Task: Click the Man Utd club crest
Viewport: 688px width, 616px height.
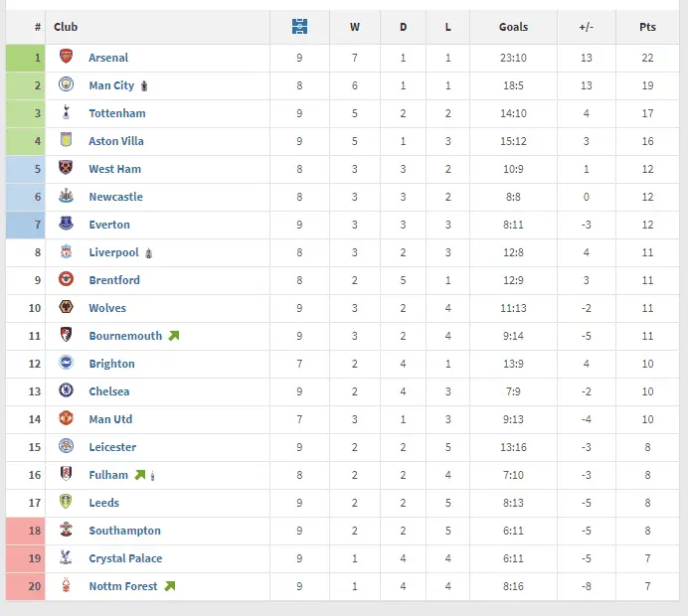Action: pos(66,419)
